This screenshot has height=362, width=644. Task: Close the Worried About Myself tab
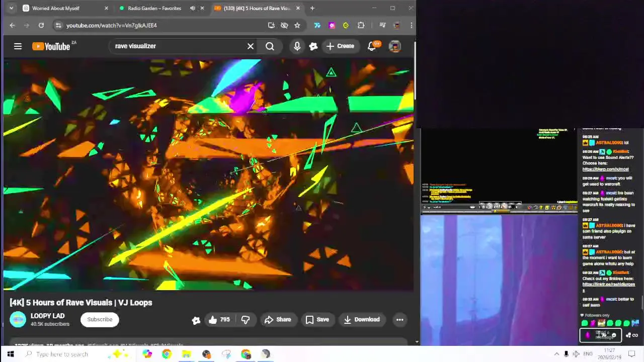(106, 8)
